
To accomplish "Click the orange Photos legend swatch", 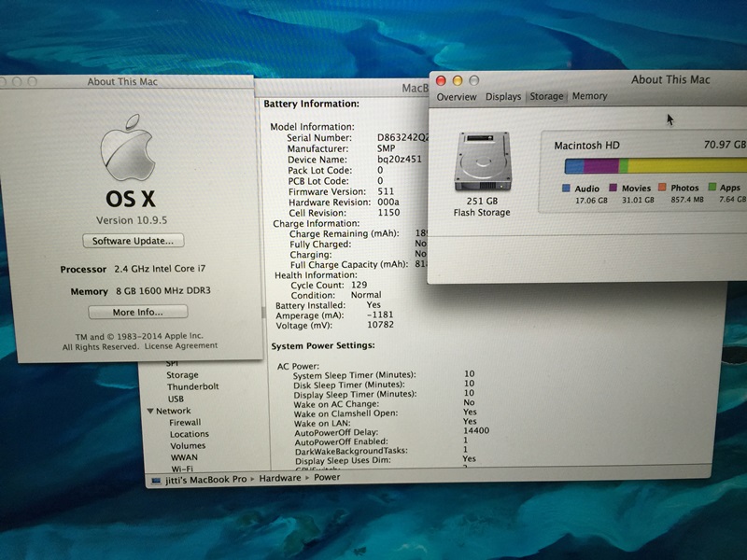I will (662, 188).
